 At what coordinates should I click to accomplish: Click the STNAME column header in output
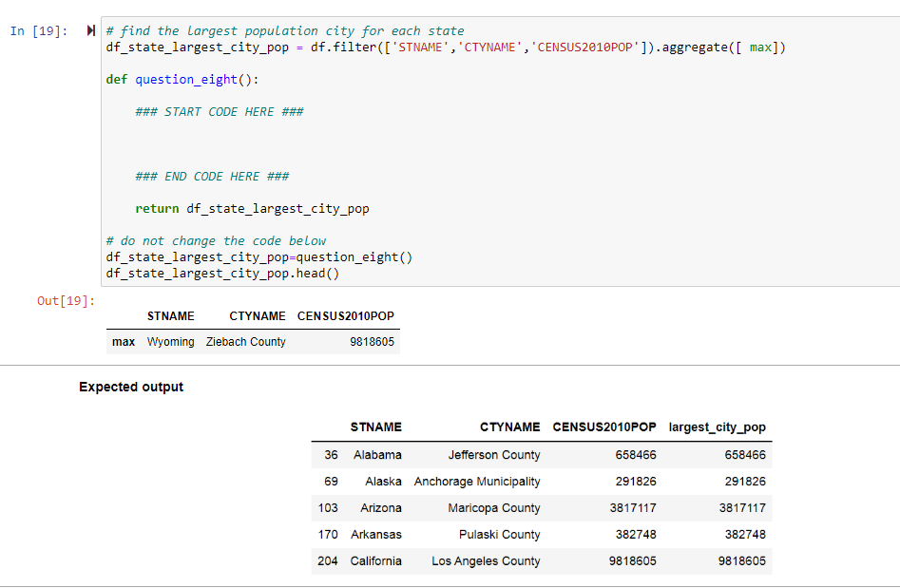(x=170, y=316)
